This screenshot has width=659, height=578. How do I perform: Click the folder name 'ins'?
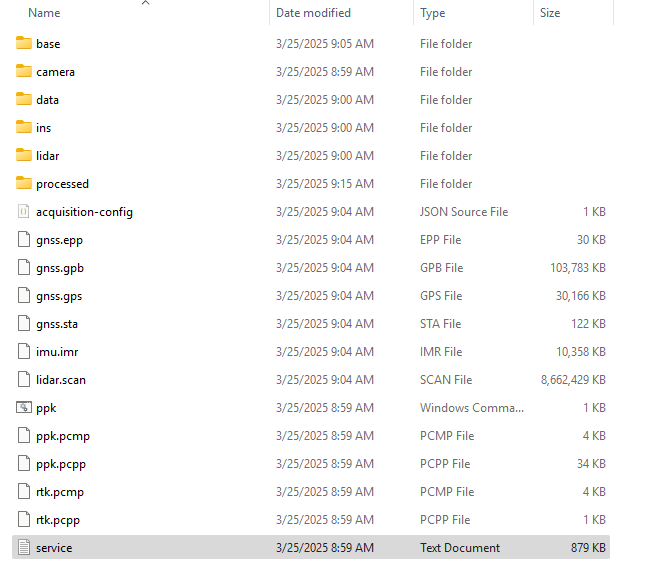point(43,128)
